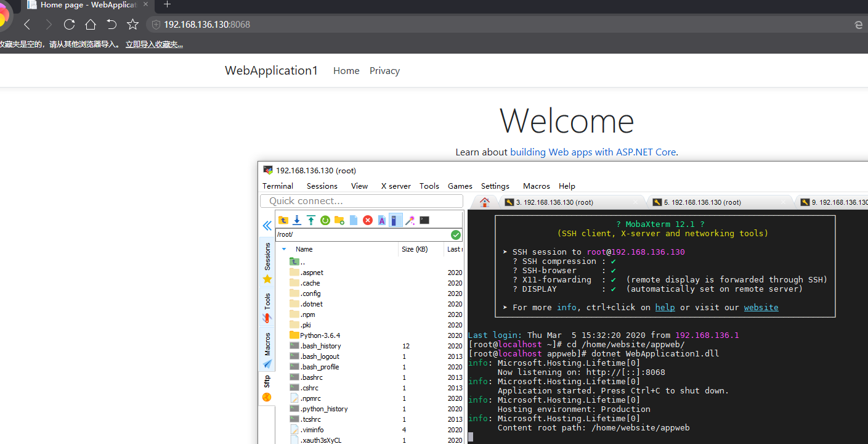Open terminal icon in SFTP toolbar
Screen dimensions: 868x444
(x=424, y=220)
